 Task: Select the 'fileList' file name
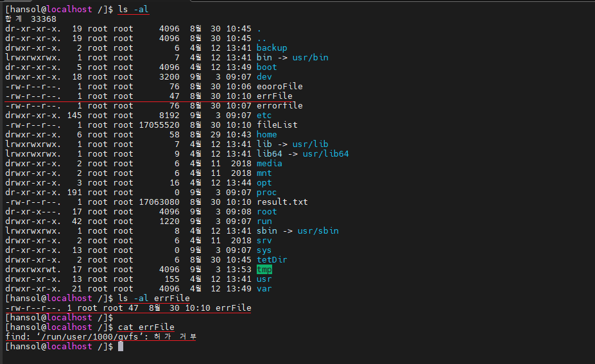coord(277,125)
